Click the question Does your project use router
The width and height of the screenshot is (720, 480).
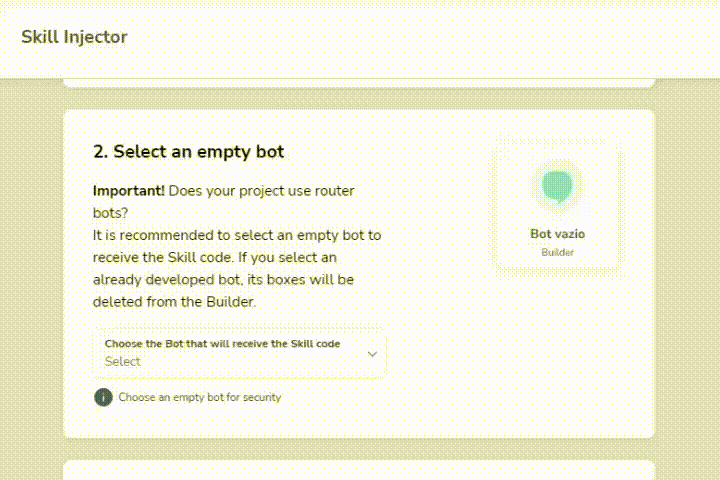(x=224, y=202)
